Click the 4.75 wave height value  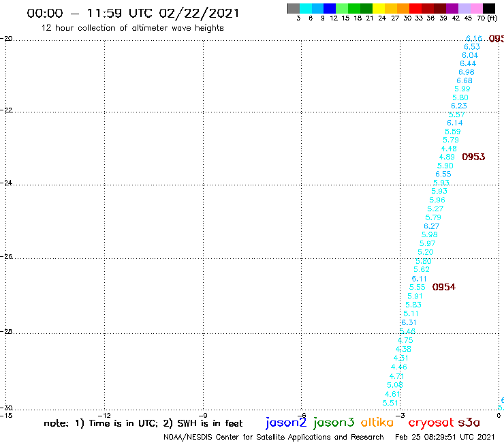click(405, 340)
